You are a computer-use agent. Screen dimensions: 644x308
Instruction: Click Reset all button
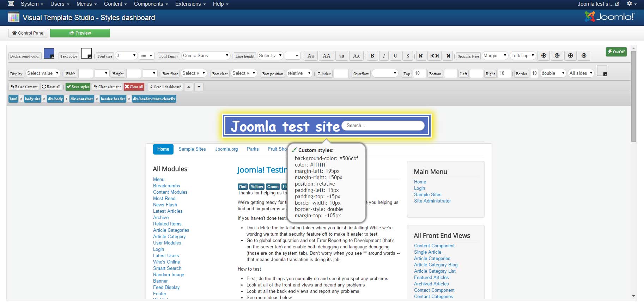pyautogui.click(x=51, y=87)
